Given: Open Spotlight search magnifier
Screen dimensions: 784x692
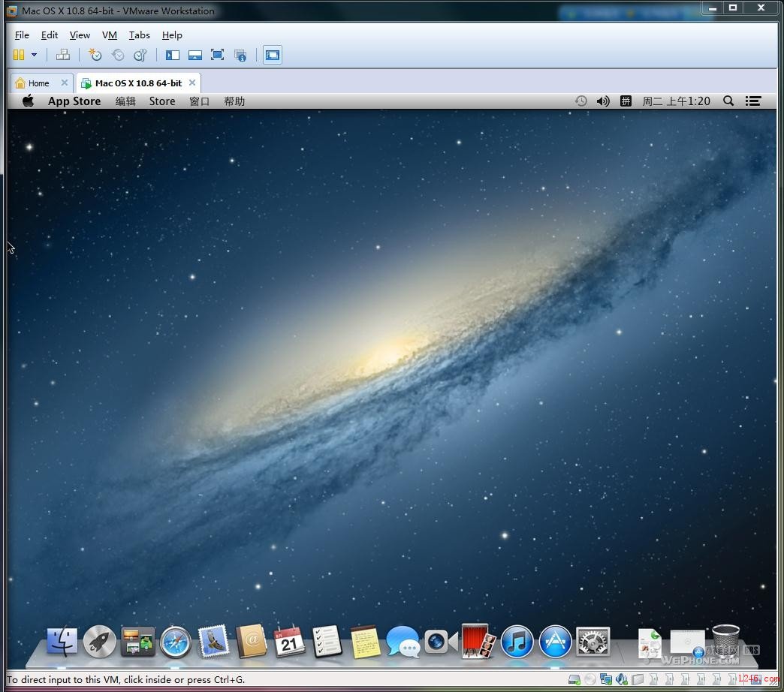Looking at the screenshot, I should tap(728, 101).
